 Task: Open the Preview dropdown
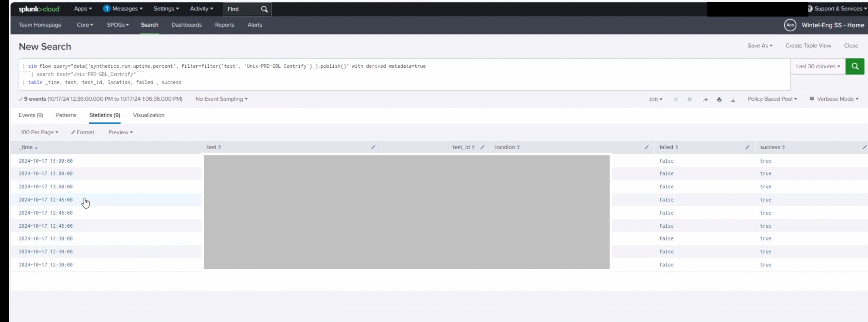[x=120, y=132]
